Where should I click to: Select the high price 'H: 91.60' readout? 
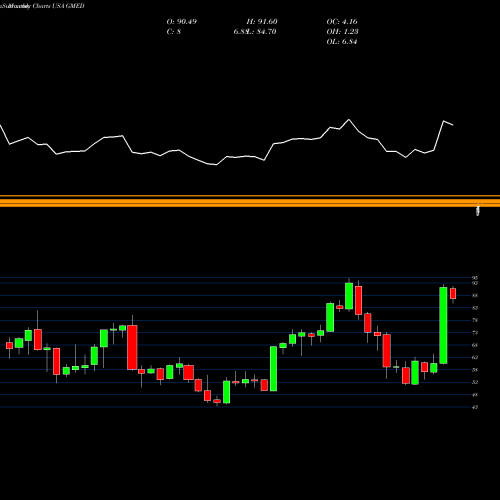click(262, 22)
